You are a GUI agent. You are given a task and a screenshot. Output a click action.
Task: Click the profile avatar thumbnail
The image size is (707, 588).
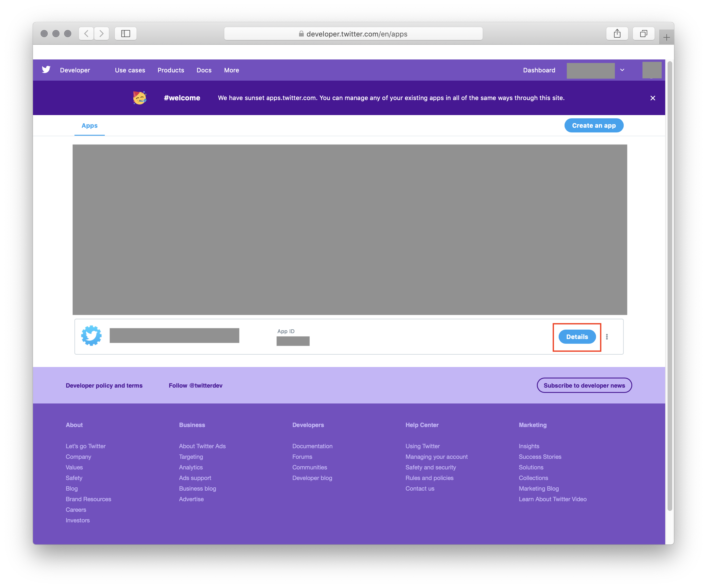(x=652, y=70)
